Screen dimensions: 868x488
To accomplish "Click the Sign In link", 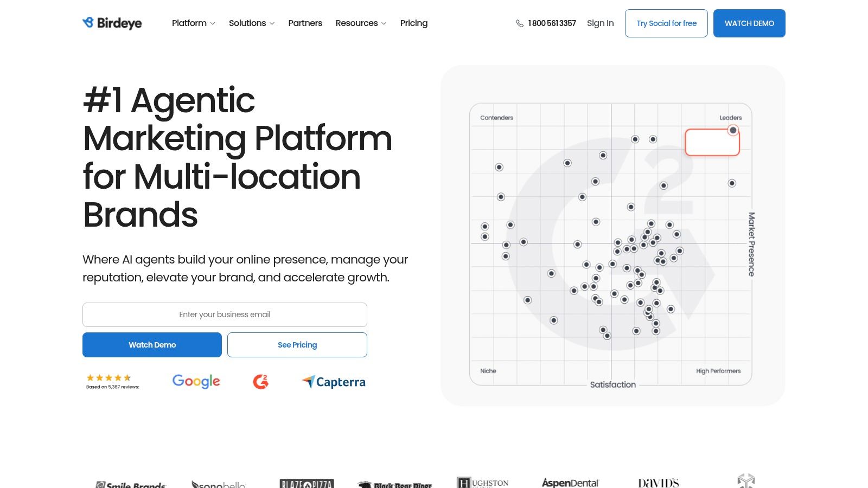I will click(600, 23).
